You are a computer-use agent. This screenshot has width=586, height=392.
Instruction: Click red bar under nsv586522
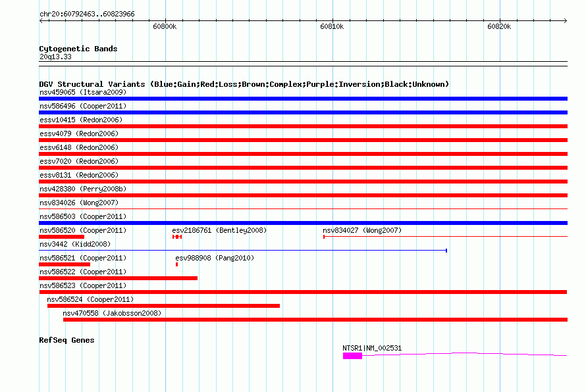tap(118, 278)
